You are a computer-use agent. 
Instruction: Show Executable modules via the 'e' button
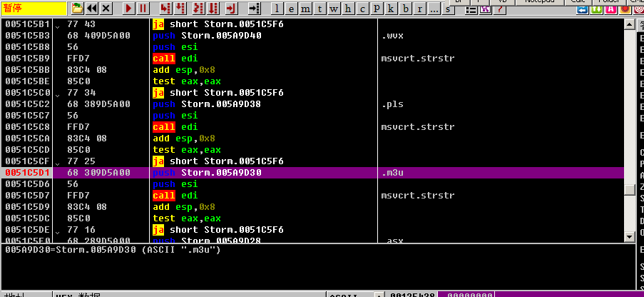coord(292,9)
